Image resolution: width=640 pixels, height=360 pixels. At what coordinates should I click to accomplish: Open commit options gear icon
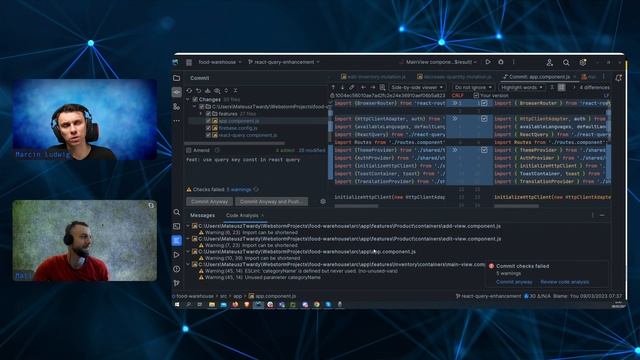323,201
